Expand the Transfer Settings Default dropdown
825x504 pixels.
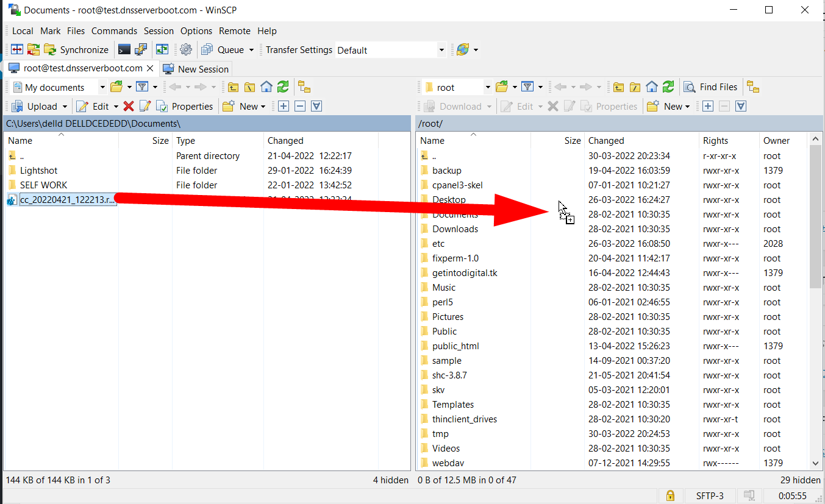click(441, 49)
